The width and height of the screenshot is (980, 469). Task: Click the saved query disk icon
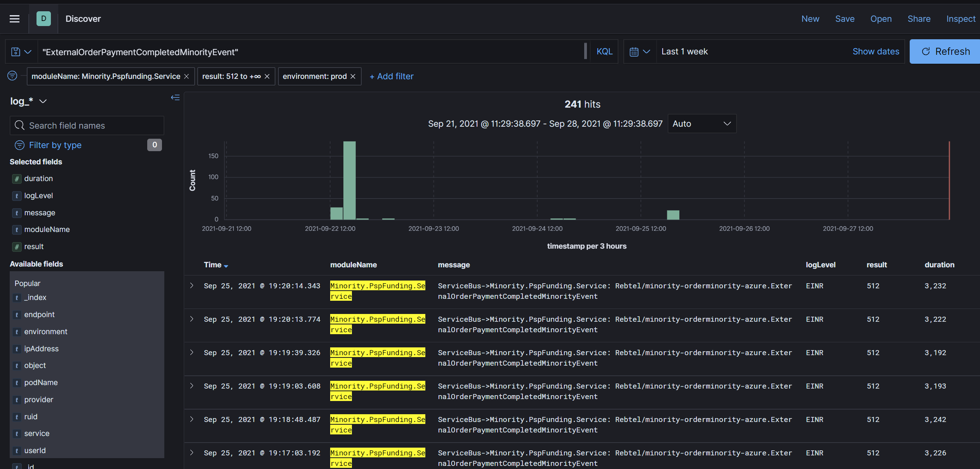(16, 52)
